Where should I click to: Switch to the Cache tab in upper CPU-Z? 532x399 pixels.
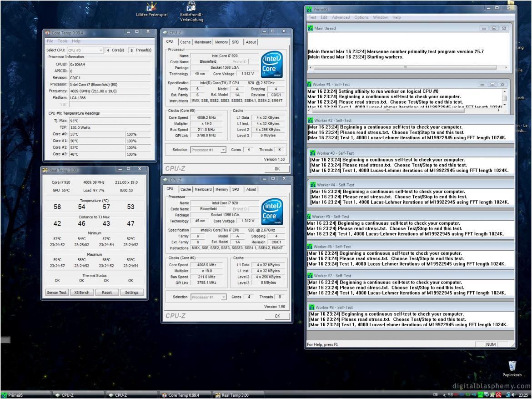click(185, 42)
